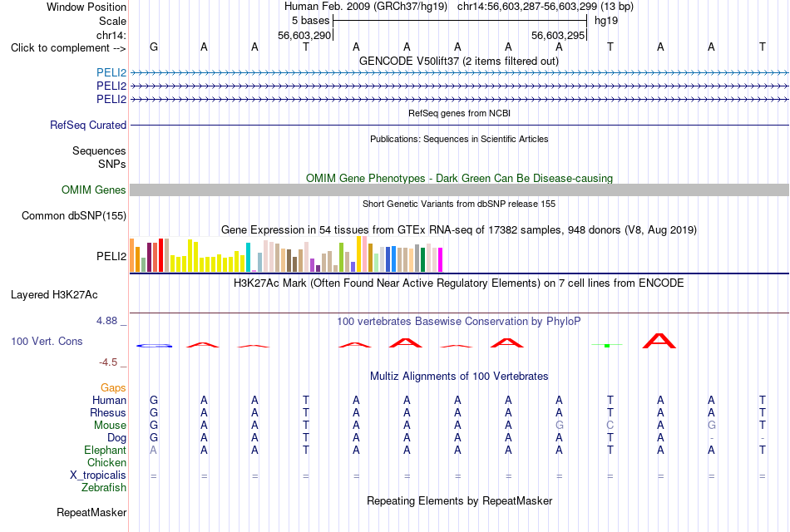Click the green PhyloP mark near T

607,345
